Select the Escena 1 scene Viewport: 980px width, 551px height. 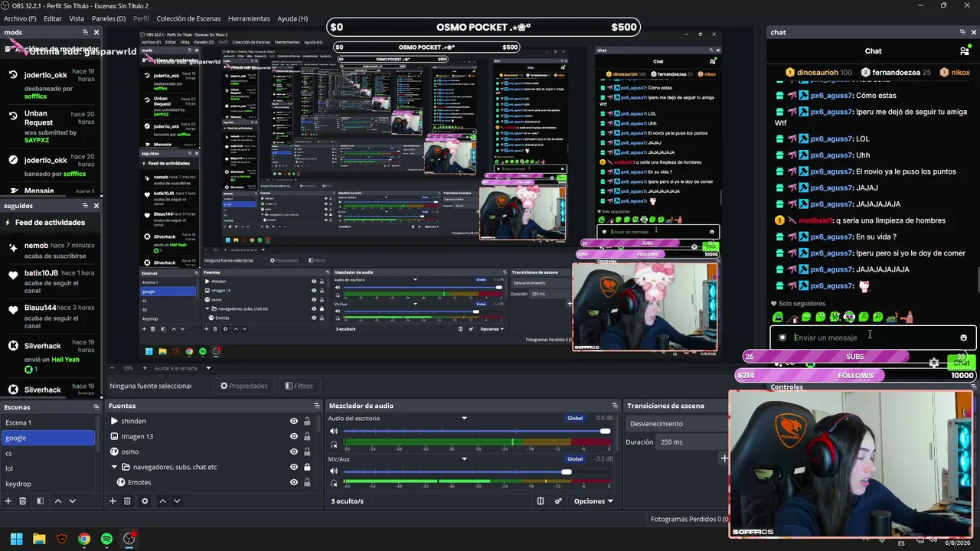point(49,422)
